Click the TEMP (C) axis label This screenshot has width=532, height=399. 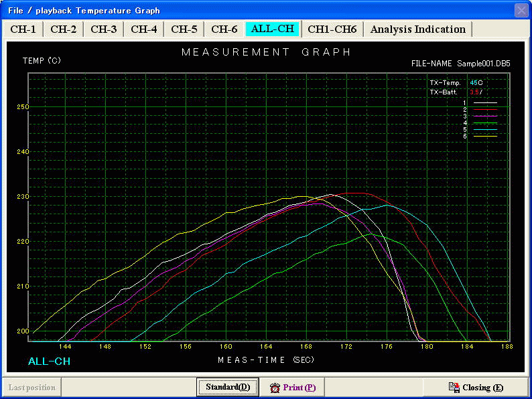(x=42, y=61)
